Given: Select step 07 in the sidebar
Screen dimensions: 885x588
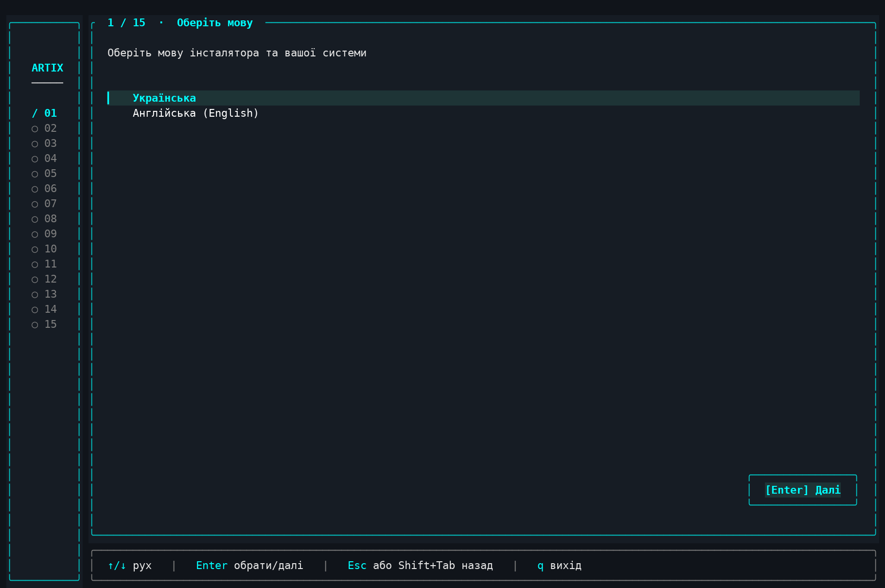Looking at the screenshot, I should point(44,204).
